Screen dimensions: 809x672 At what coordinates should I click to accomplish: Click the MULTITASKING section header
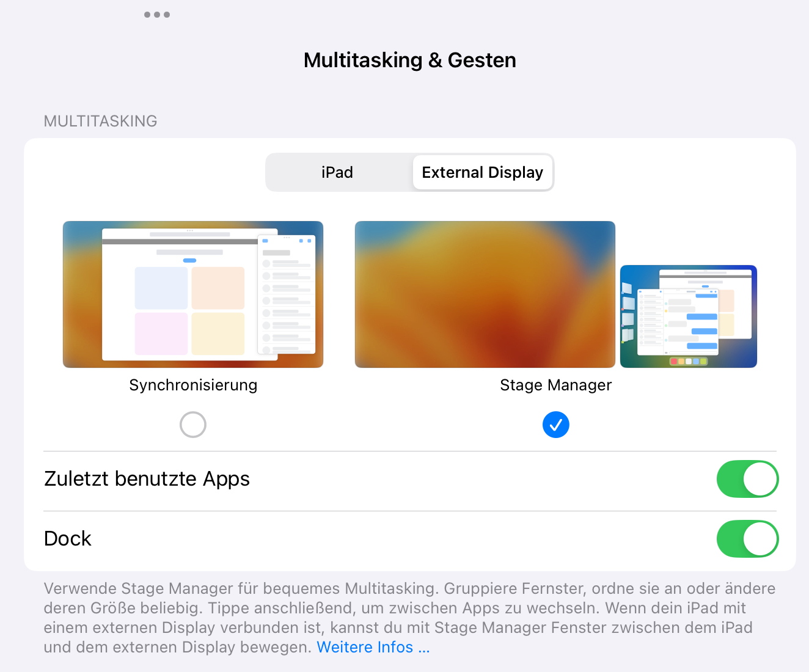[x=101, y=121]
